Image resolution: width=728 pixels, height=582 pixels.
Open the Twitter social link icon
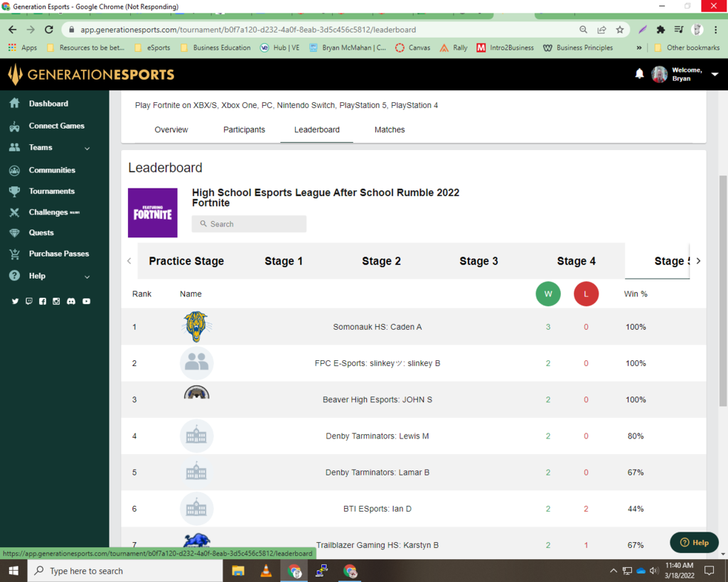click(x=16, y=301)
